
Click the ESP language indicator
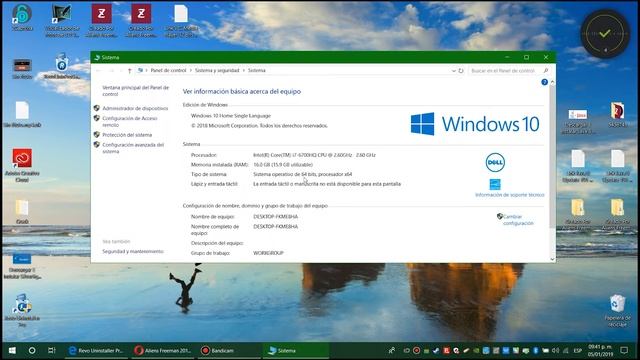point(578,350)
